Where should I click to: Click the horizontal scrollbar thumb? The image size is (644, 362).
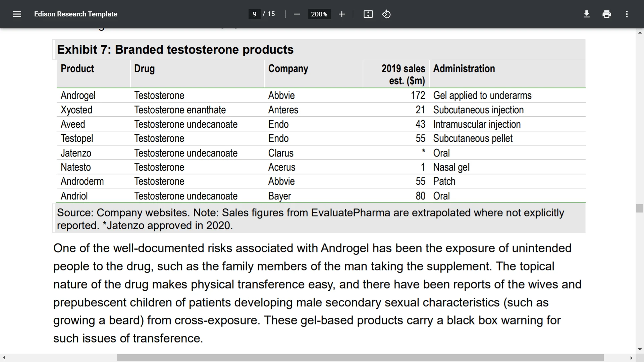(360, 358)
